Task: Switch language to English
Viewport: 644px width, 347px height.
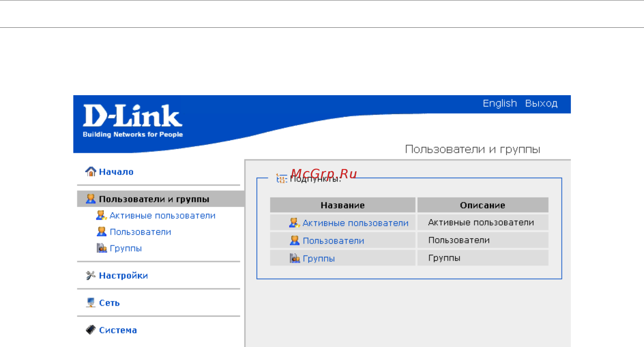Action: coord(500,104)
